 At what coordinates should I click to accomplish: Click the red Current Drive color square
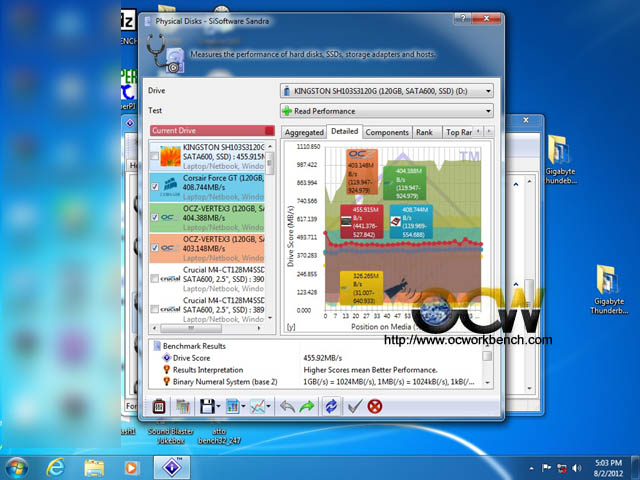(269, 130)
